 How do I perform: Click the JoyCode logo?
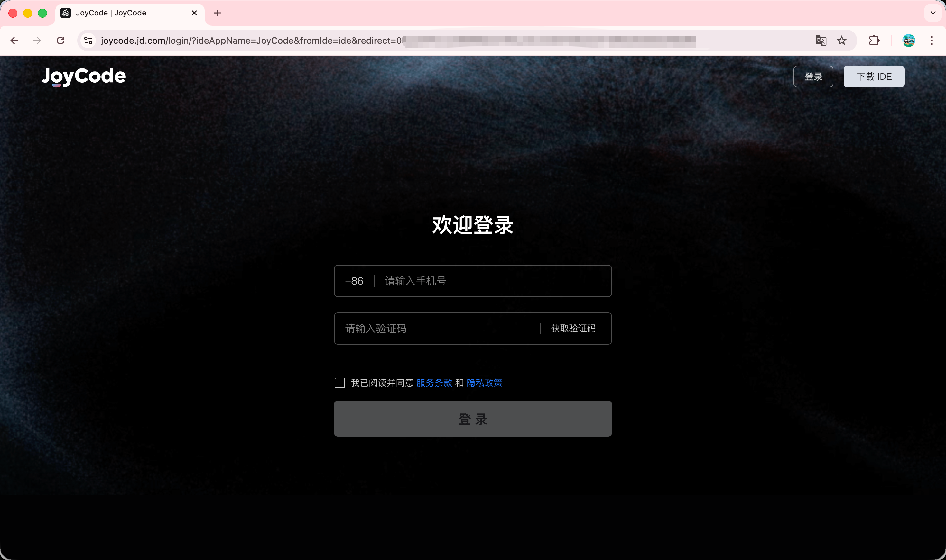pyautogui.click(x=84, y=77)
